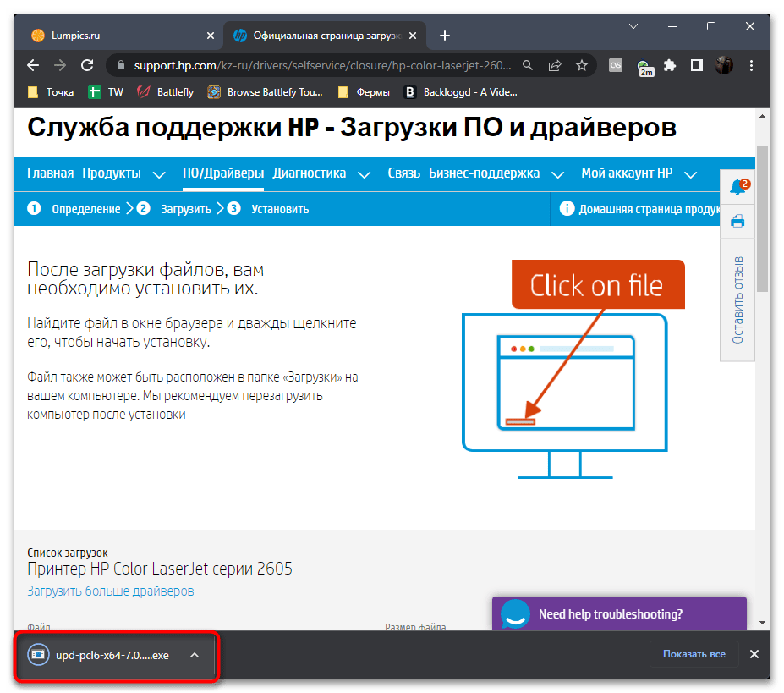The height and width of the screenshot is (693, 784).
Task: Click the virtual agent chat icon
Action: [x=515, y=614]
